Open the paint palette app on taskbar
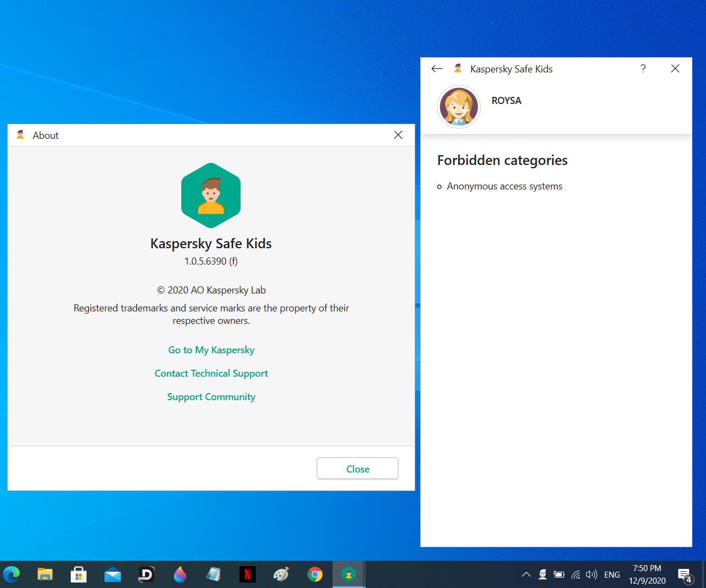The width and height of the screenshot is (706, 588). click(281, 574)
